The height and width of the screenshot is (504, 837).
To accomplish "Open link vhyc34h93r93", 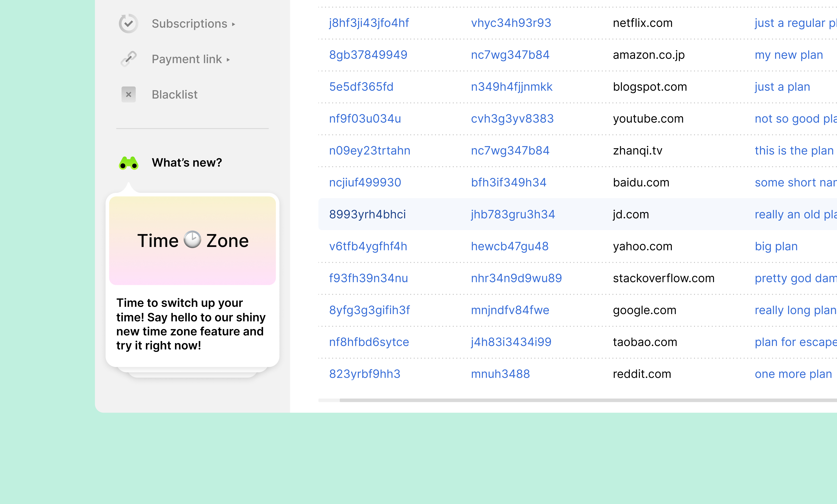I will 511,23.
